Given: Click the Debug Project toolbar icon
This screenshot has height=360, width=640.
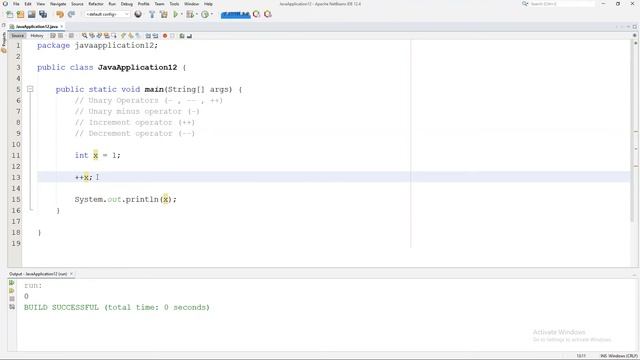Looking at the screenshot, I should pos(190,14).
